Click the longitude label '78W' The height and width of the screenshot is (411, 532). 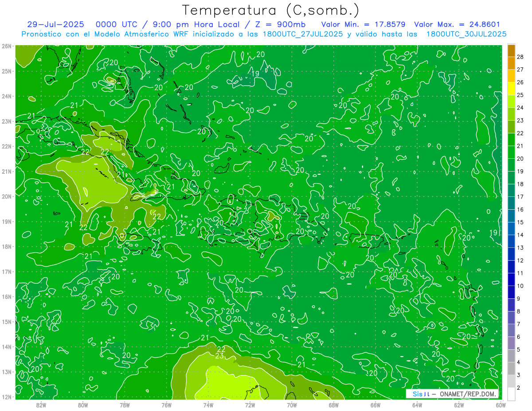(125, 405)
